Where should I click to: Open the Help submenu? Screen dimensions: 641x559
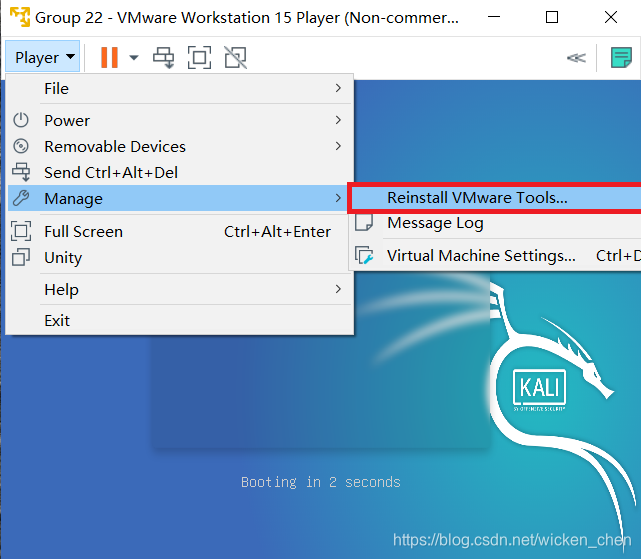(180, 290)
